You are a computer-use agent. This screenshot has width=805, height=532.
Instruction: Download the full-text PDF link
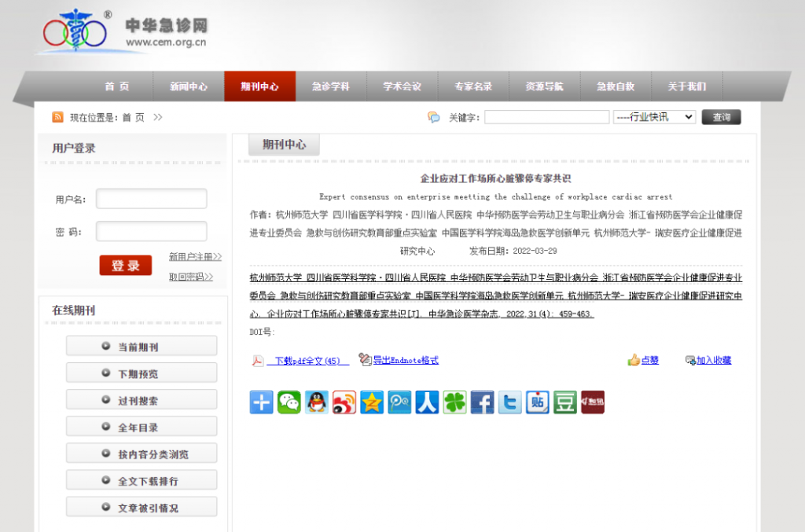[x=307, y=361]
